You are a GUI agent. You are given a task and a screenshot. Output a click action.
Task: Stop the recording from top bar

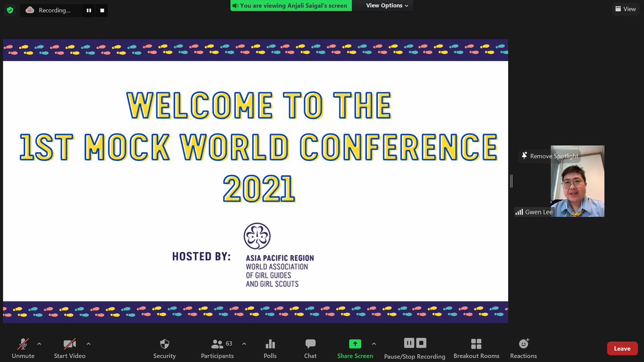point(103,10)
